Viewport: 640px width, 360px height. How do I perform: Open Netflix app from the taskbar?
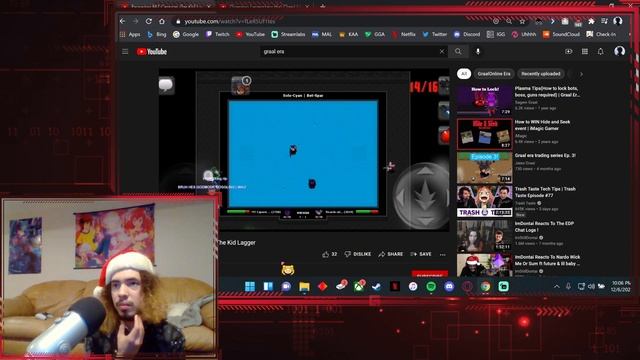coord(395,287)
